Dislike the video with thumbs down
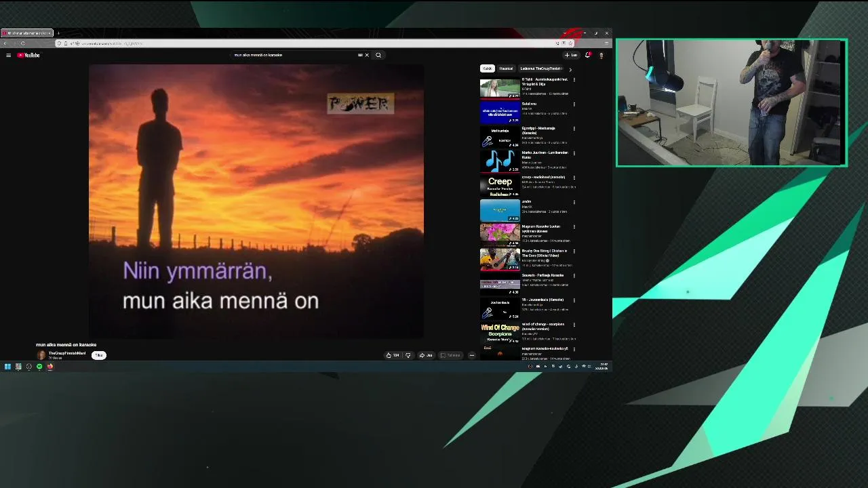This screenshot has width=868, height=488. pos(408,355)
